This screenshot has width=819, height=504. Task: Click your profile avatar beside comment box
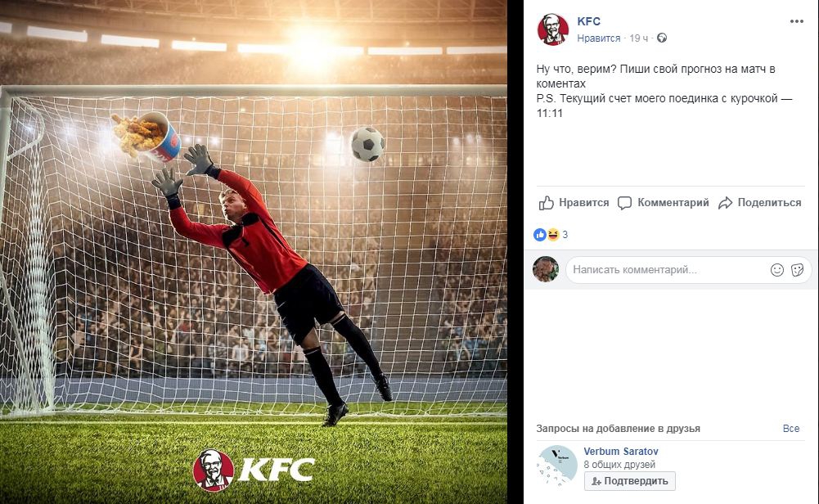545,269
